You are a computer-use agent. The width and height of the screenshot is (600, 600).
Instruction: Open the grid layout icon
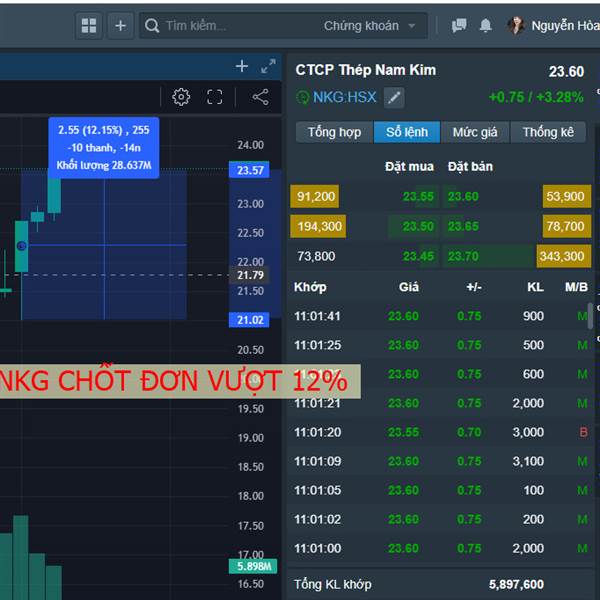pyautogui.click(x=89, y=26)
